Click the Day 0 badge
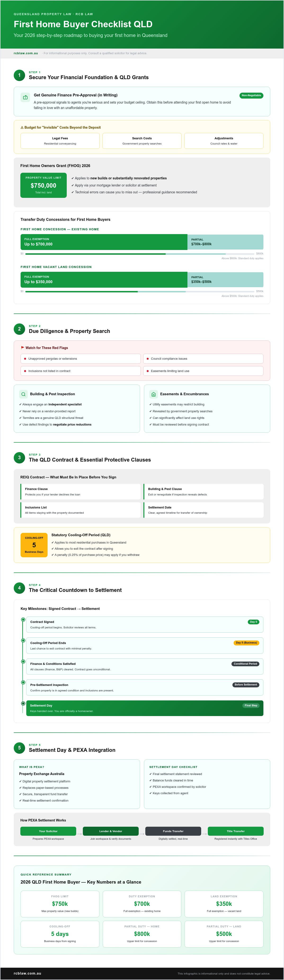 coord(253,622)
